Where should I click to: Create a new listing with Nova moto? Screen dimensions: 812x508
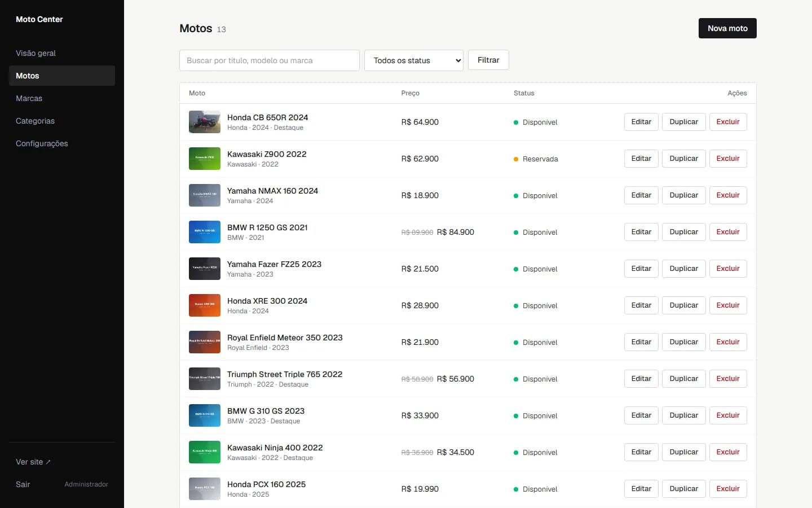coord(727,28)
